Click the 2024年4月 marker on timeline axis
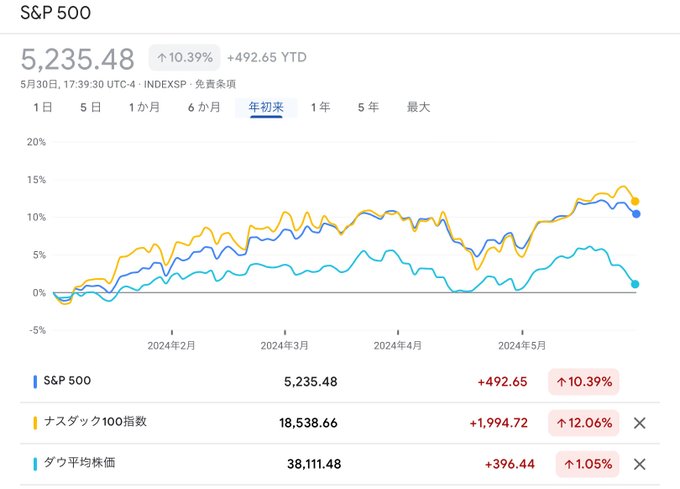 click(398, 346)
